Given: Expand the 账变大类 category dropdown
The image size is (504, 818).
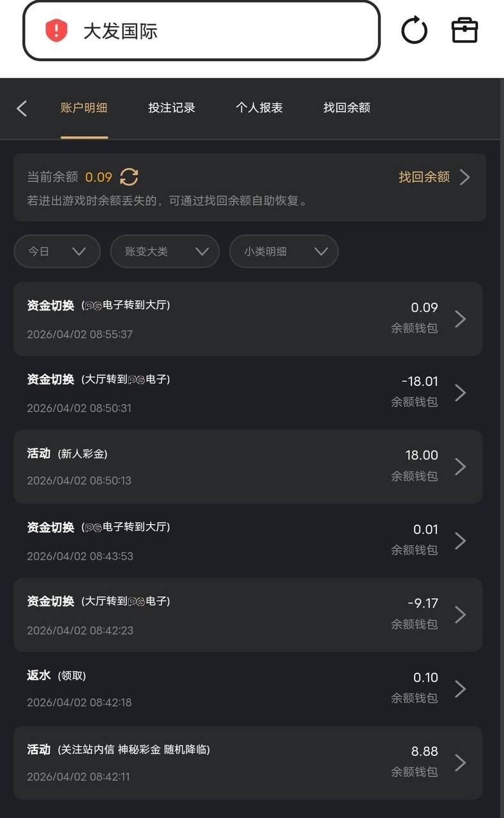Looking at the screenshot, I should tap(165, 251).
